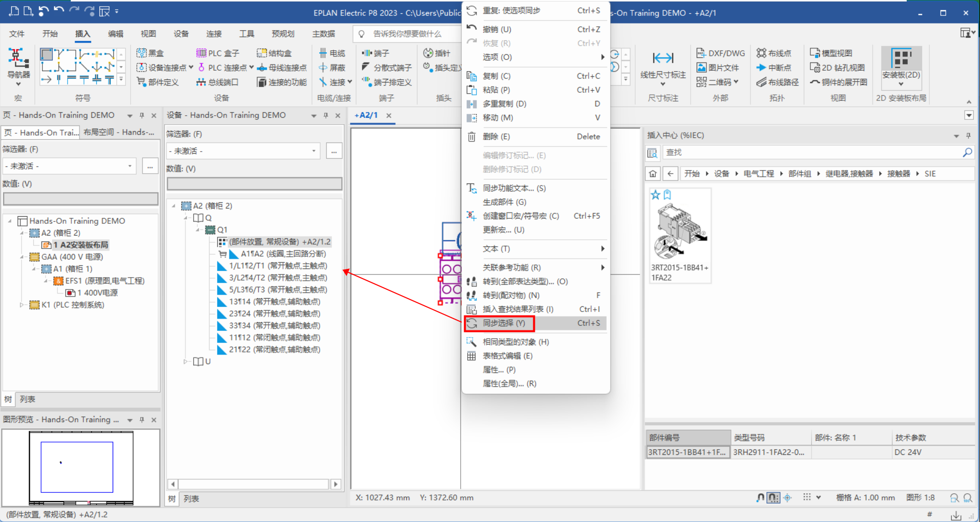Insert a 图片文件 image file
The height and width of the screenshot is (522, 980).
click(718, 68)
